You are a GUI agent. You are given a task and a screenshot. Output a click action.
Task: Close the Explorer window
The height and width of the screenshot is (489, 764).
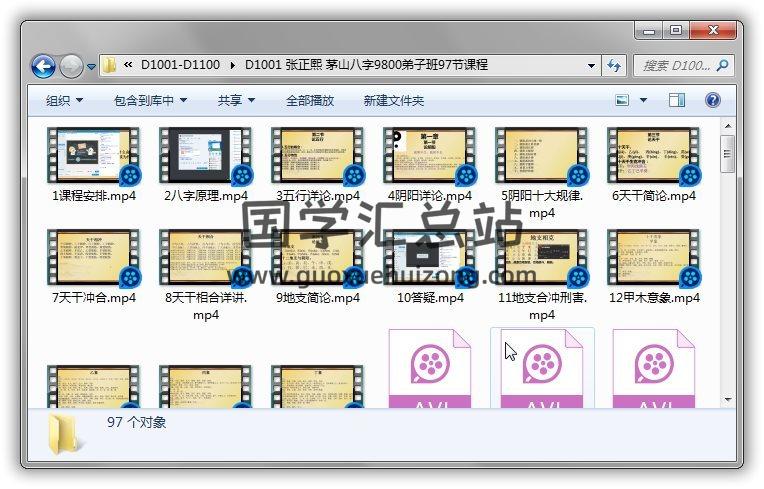713,31
